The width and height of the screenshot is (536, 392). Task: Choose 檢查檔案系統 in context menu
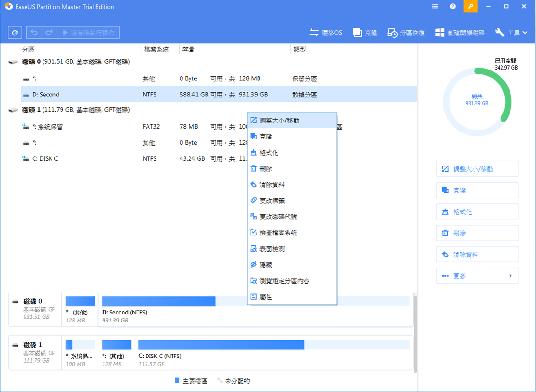[x=292, y=233]
